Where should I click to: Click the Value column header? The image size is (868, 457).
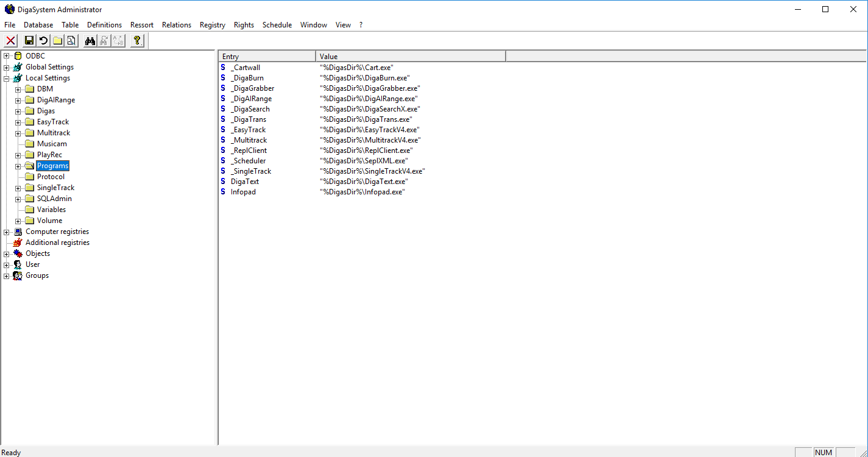tap(410, 57)
